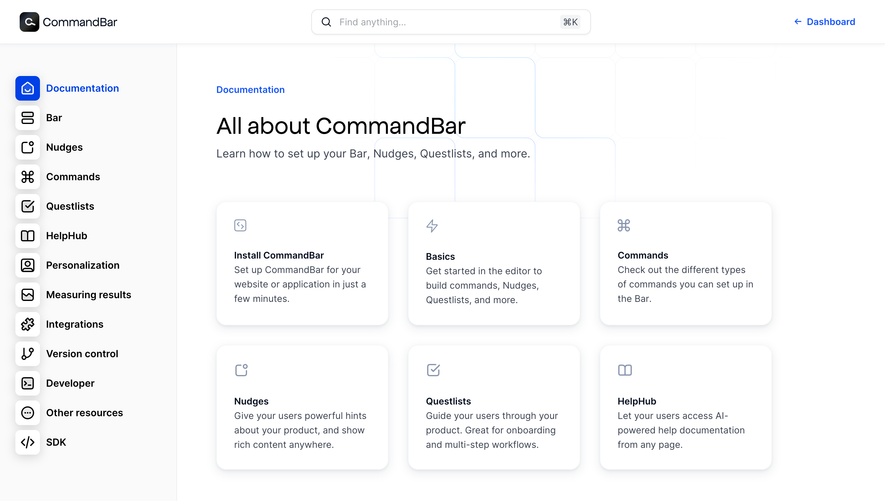Click the Developer terminal icon

[x=28, y=383]
